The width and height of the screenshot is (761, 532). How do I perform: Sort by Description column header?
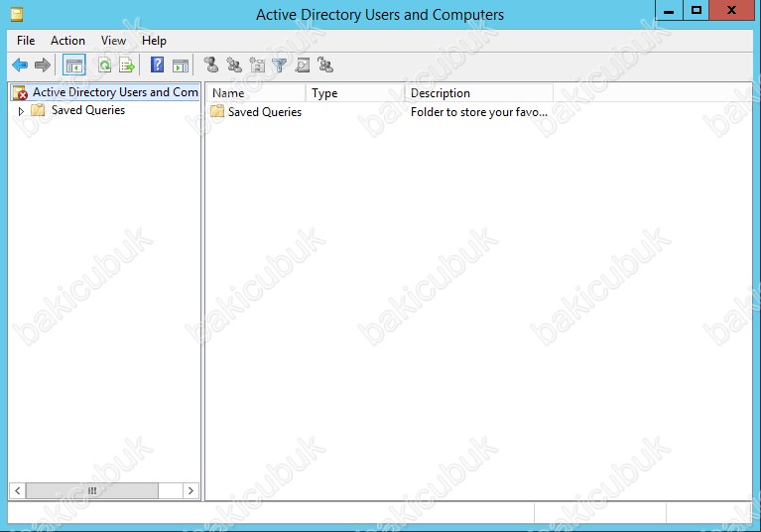tap(479, 92)
